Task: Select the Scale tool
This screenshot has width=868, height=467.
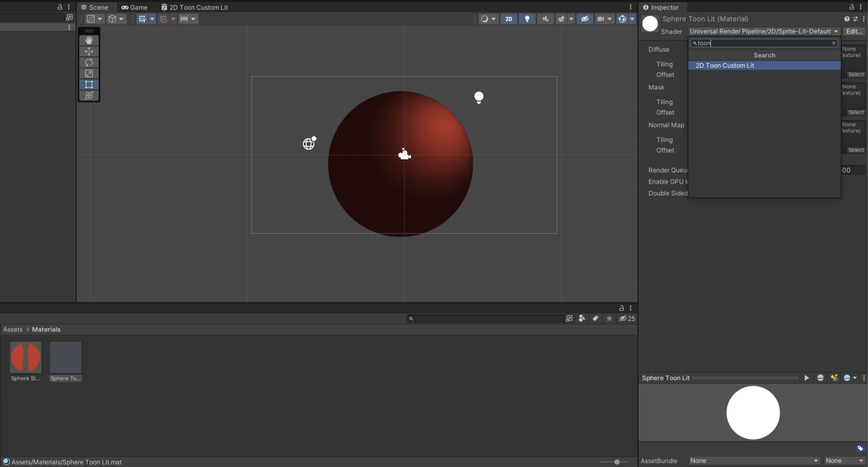Action: pos(89,73)
